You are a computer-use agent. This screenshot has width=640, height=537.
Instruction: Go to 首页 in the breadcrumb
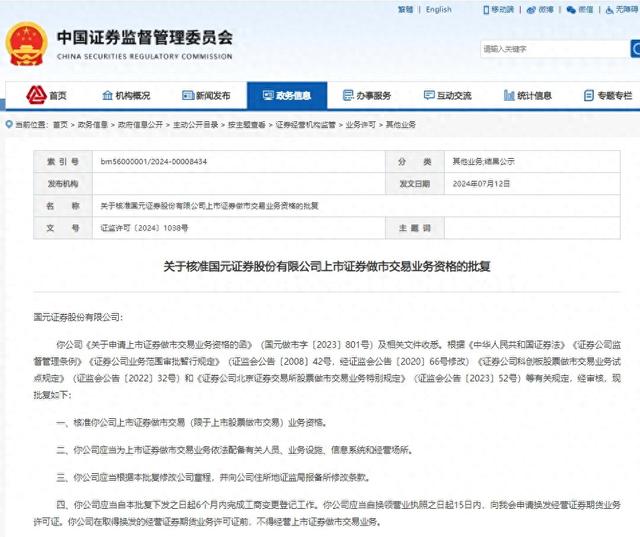tap(60, 124)
